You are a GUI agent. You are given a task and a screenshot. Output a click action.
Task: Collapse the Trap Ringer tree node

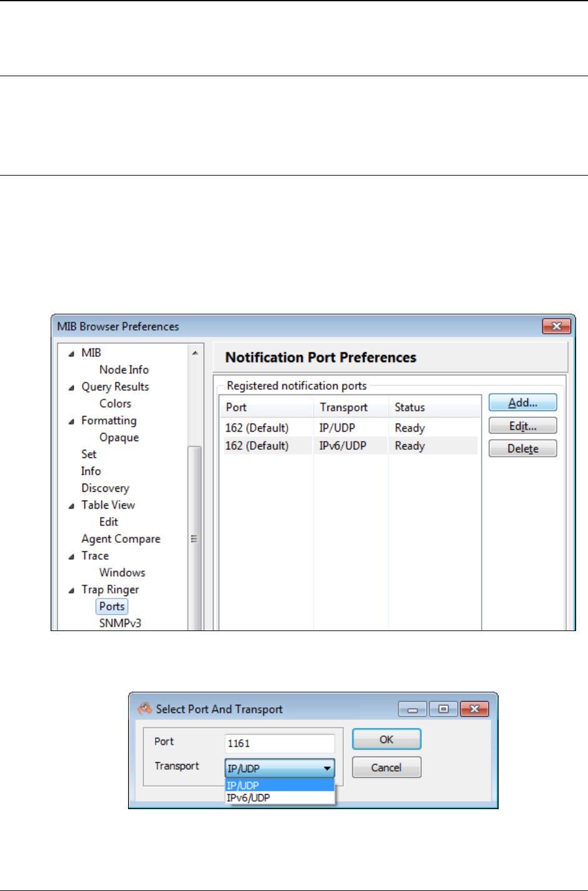coord(72,590)
